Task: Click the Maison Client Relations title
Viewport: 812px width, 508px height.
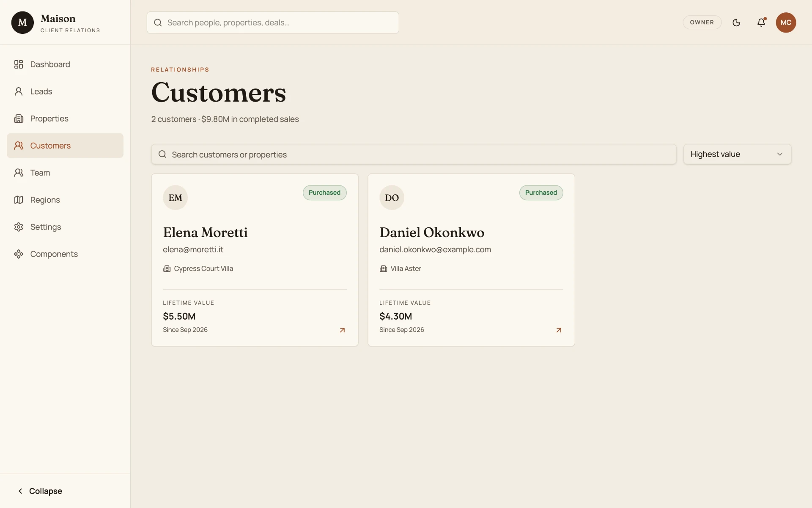Action: click(70, 23)
